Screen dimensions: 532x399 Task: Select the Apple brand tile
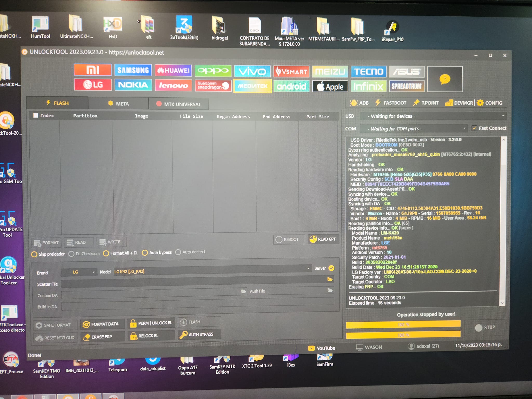pos(330,87)
